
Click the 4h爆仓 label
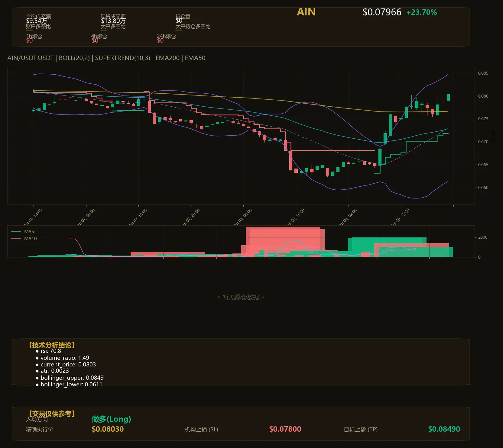pyautogui.click(x=99, y=36)
